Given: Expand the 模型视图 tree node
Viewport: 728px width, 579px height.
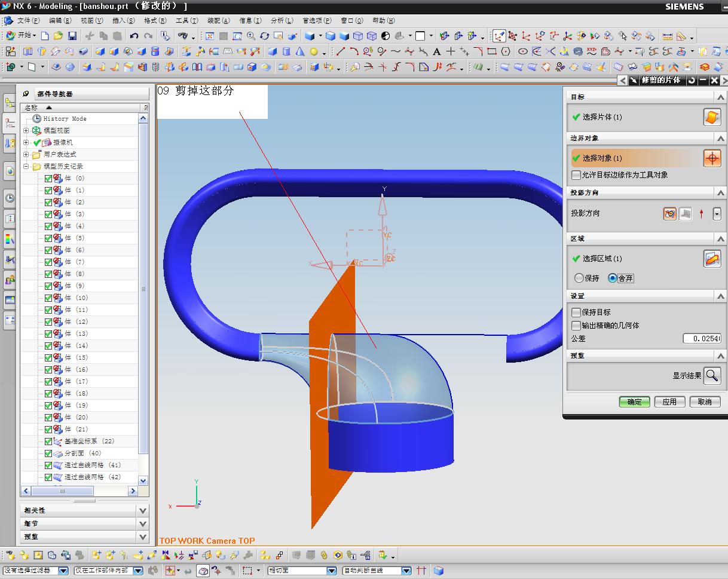Looking at the screenshot, I should [26, 130].
